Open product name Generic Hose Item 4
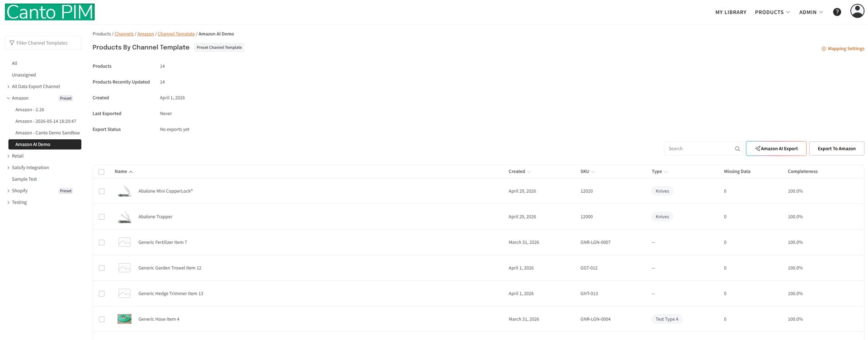This screenshot has width=868, height=340. pyautogui.click(x=159, y=319)
